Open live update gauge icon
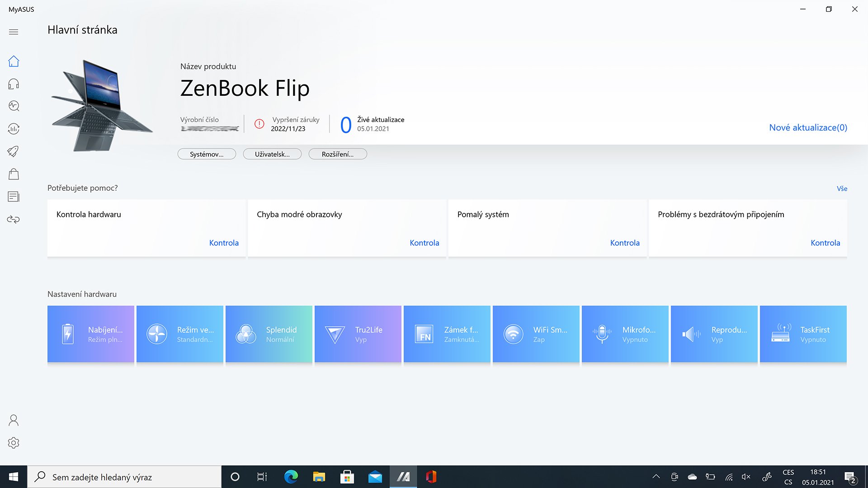 click(14, 129)
